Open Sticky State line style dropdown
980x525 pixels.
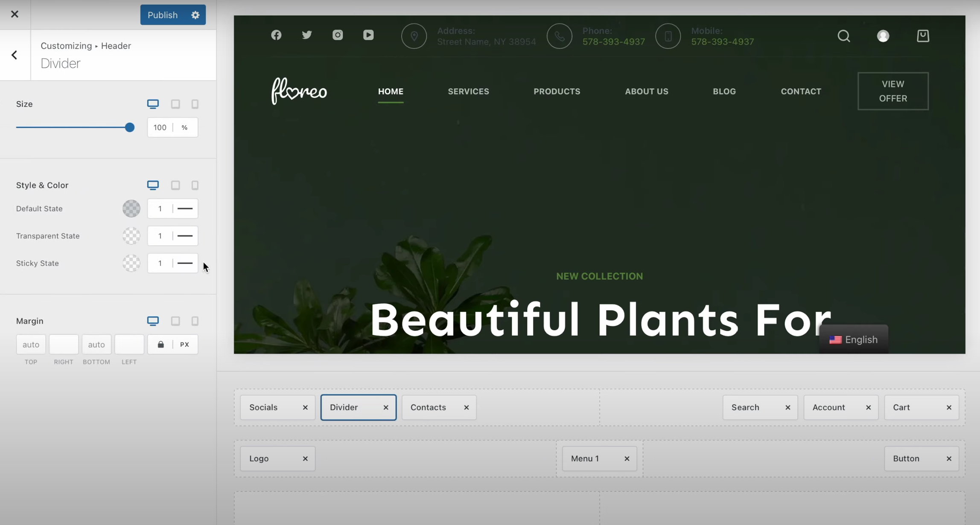(185, 263)
